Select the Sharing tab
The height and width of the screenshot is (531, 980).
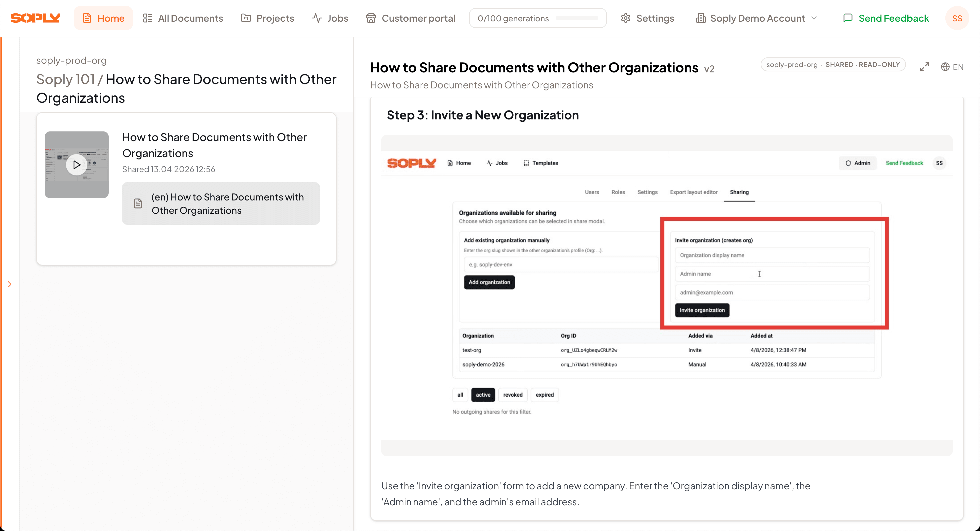(x=739, y=192)
